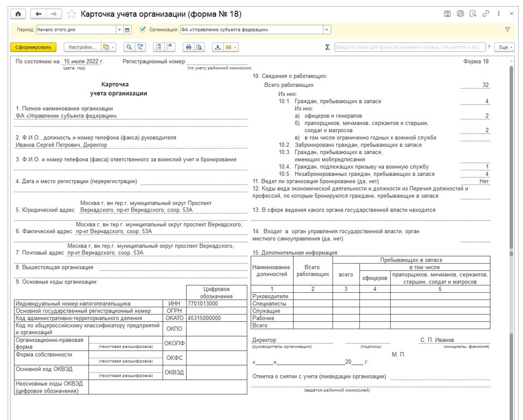This screenshot has height=420, width=523.
Task: Open the email send dropdown arrow
Action: 235,48
